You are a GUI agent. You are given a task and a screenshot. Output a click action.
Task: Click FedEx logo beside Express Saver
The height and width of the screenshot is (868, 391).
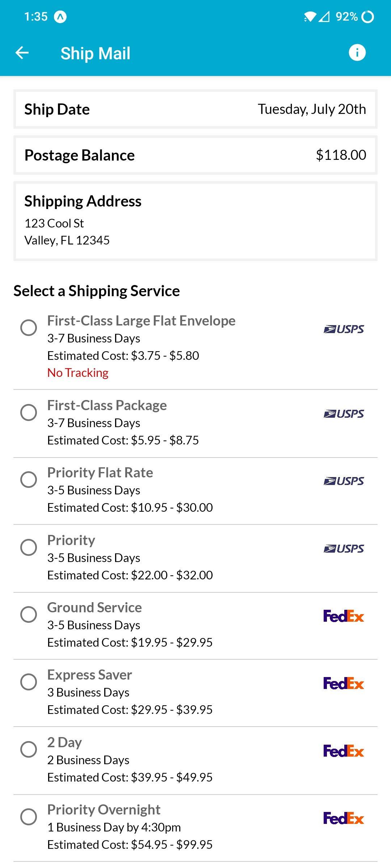[x=344, y=683]
